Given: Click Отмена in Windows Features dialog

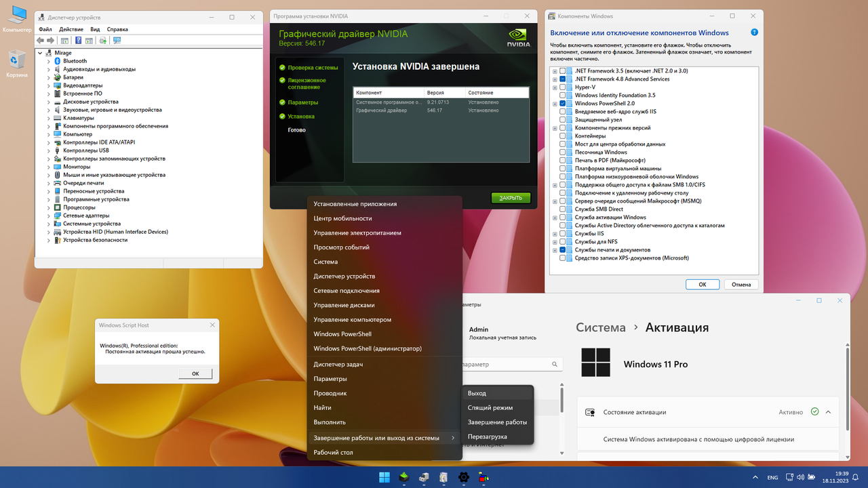Looking at the screenshot, I should (x=741, y=285).
